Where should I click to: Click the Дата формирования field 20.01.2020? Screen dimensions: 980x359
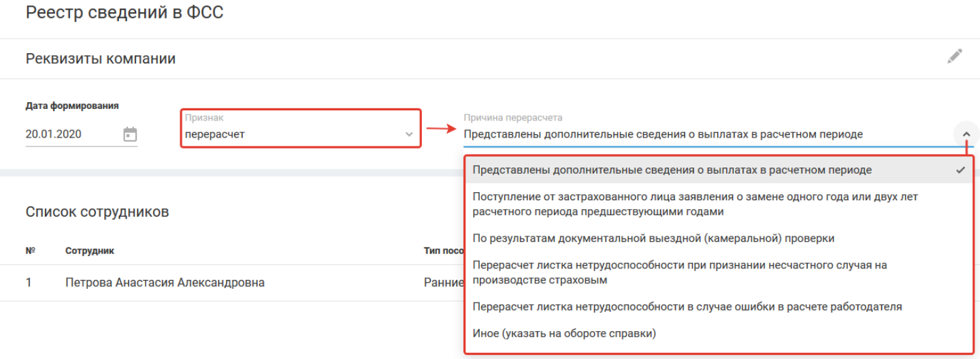coord(68,134)
